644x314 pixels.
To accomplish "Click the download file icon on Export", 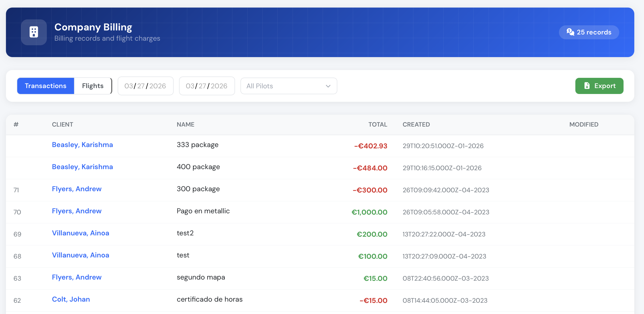I will pyautogui.click(x=587, y=86).
